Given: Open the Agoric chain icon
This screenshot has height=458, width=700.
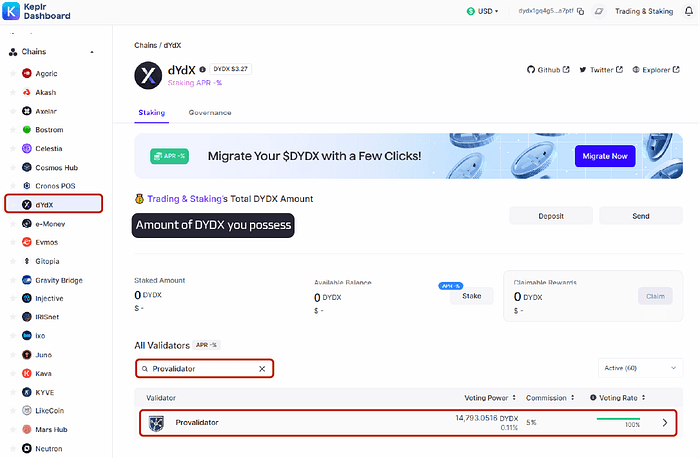Looking at the screenshot, I should click(x=27, y=73).
